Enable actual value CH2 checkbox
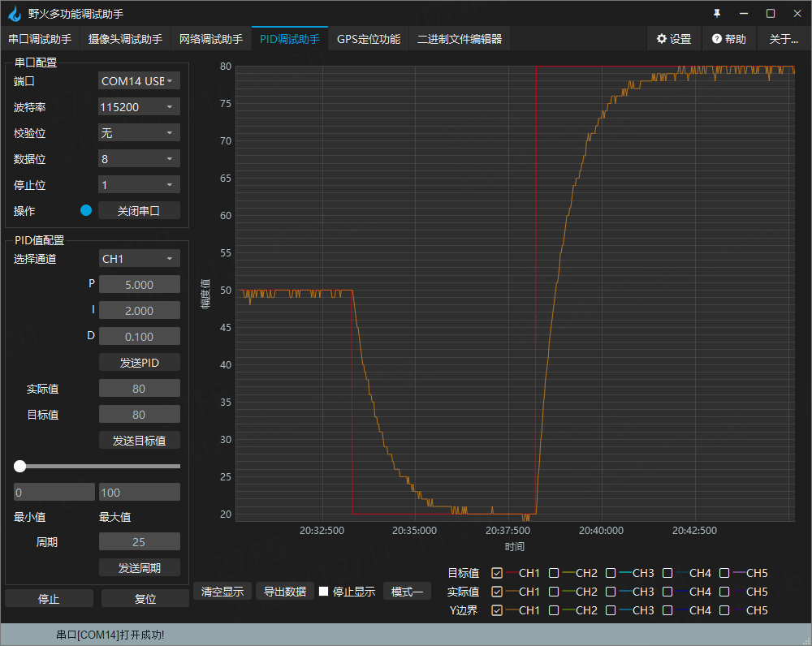Image resolution: width=812 pixels, height=646 pixels. tap(554, 592)
